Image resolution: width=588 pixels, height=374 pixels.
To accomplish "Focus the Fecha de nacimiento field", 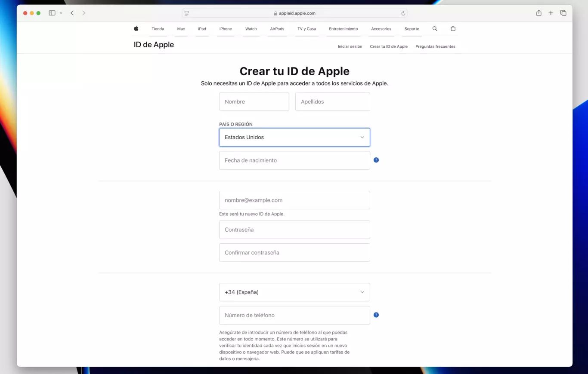I will pyautogui.click(x=294, y=160).
